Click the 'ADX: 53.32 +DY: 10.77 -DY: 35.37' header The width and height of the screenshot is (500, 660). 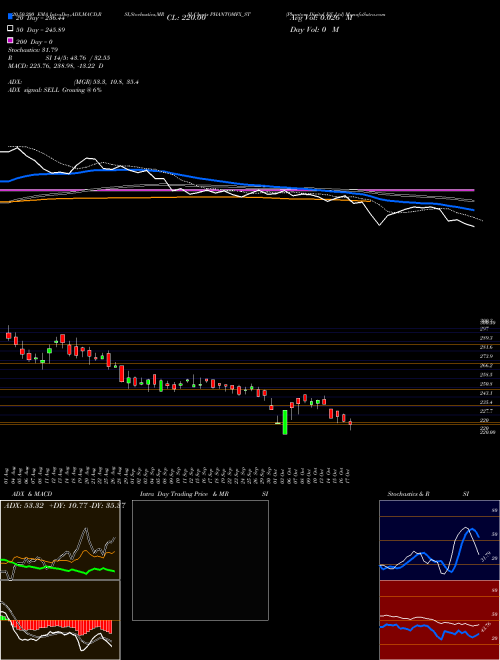(64, 505)
